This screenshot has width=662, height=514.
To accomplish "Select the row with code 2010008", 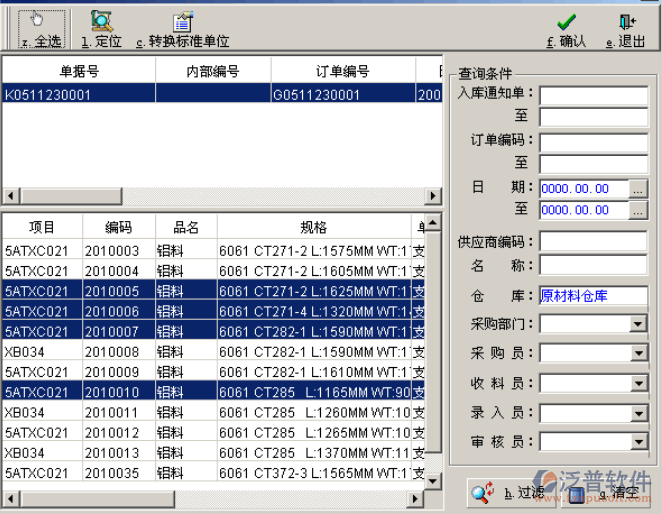I will pyautogui.click(x=111, y=351).
